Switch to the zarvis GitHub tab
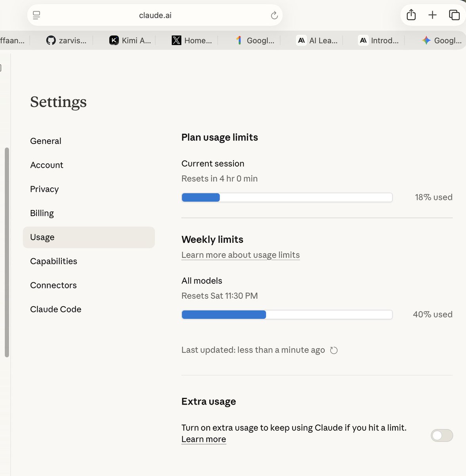 (x=66, y=40)
